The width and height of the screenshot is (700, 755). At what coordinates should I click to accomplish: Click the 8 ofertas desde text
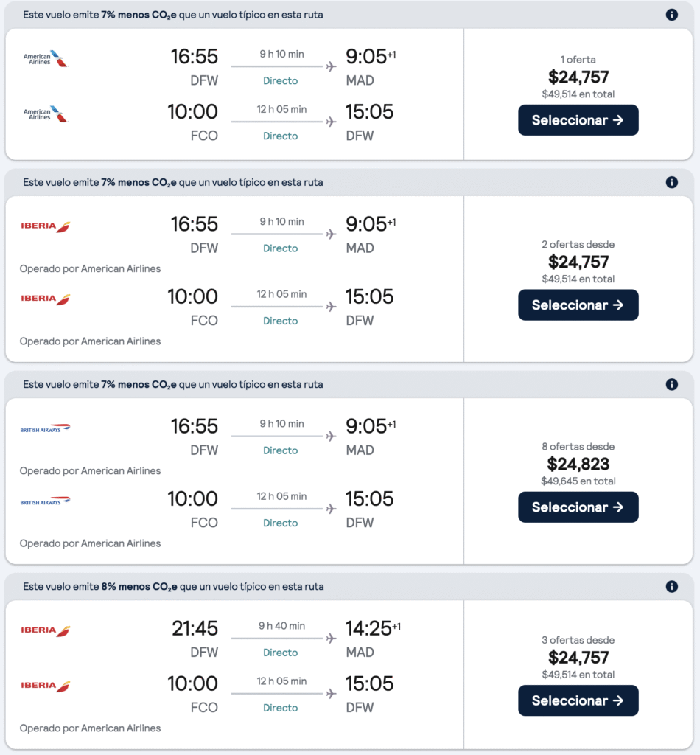[x=578, y=447]
